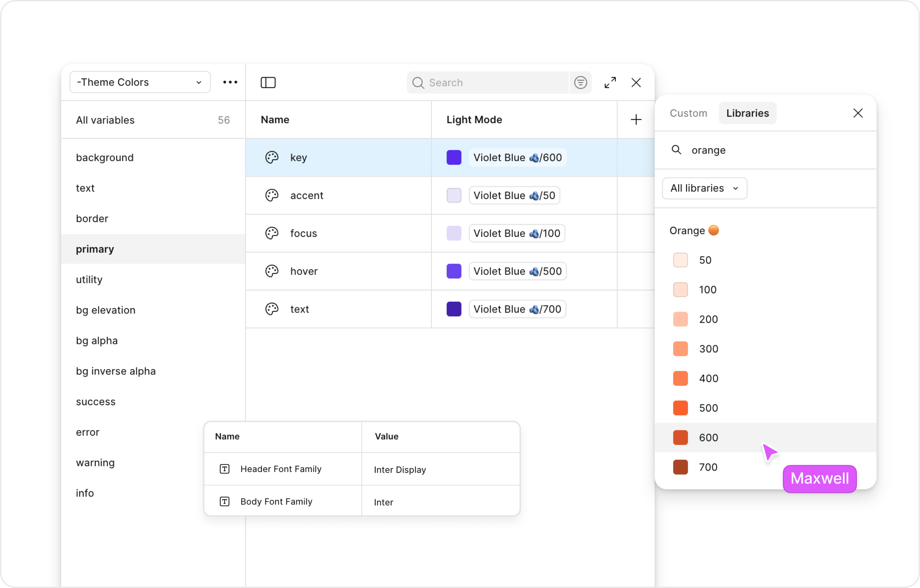The height and width of the screenshot is (588, 920).
Task: Add a new mode with plus icon
Action: [x=636, y=120]
